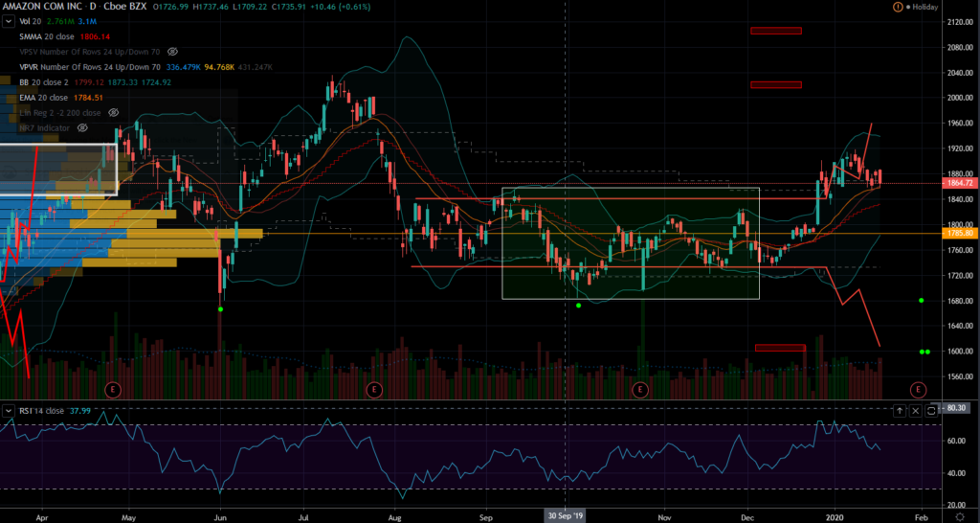The width and height of the screenshot is (980, 523).
Task: Select the BB 20 close 2 indicator
Action: tap(42, 81)
